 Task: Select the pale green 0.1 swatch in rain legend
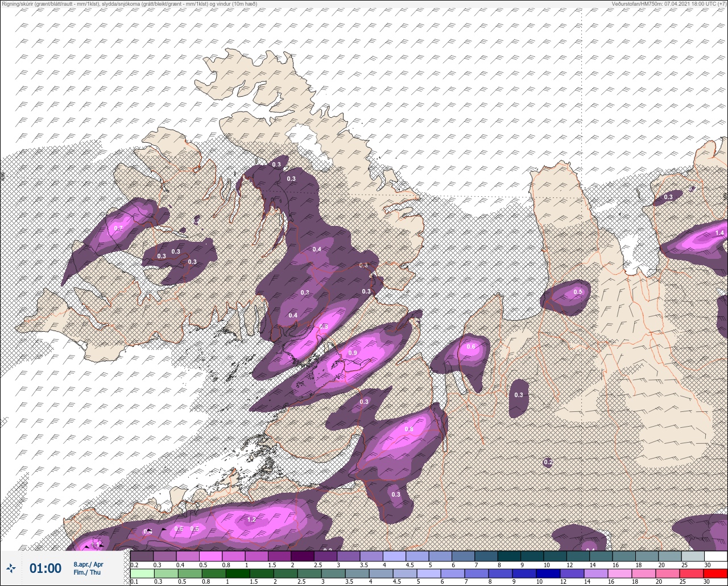click(142, 573)
